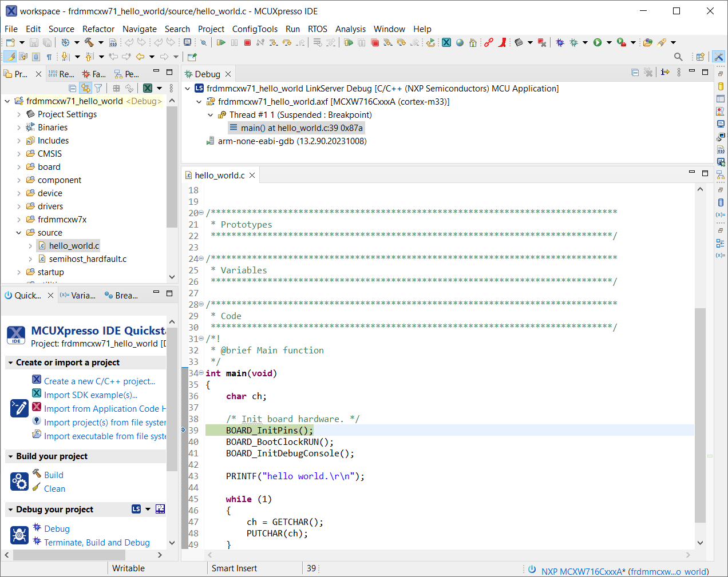Image resolution: width=728 pixels, height=577 pixels.
Task: Toggle Show Whitespace Characters pilcrow button
Action: coord(49,57)
